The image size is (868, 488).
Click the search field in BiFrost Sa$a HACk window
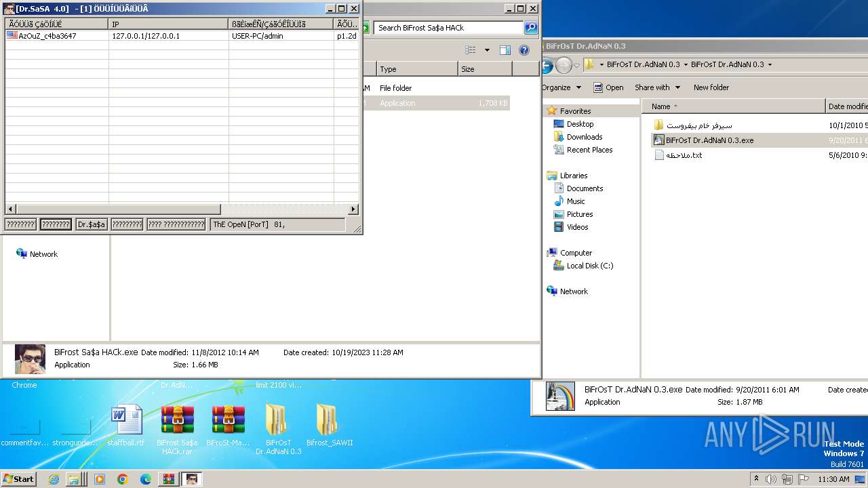point(448,28)
